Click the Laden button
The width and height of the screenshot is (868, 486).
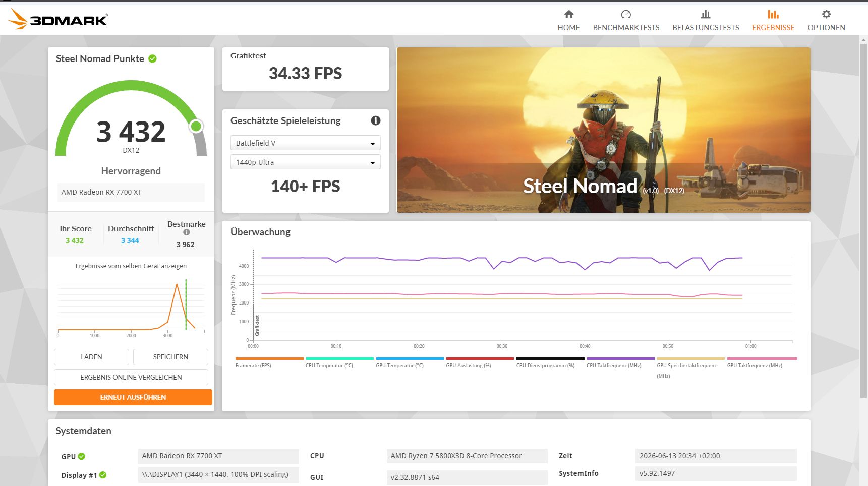(x=91, y=357)
